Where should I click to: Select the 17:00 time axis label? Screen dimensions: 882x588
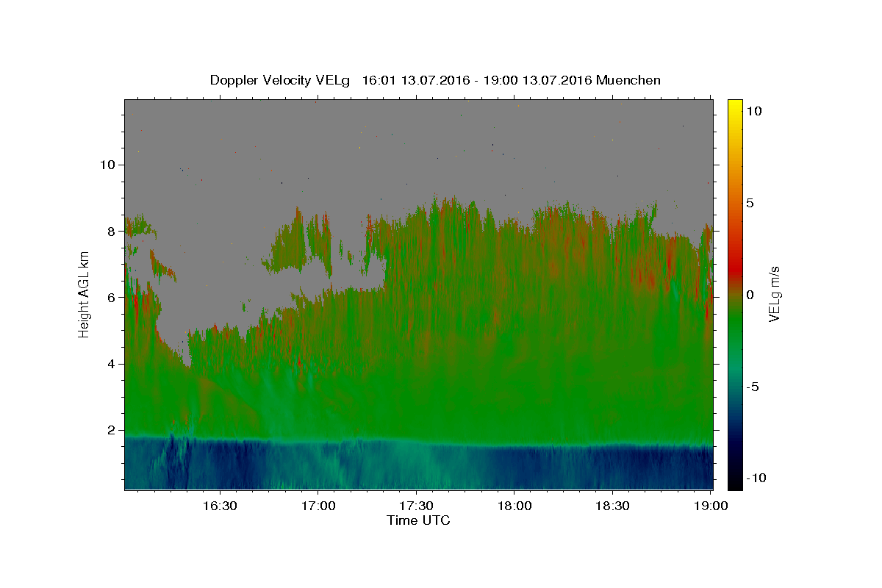coord(318,506)
